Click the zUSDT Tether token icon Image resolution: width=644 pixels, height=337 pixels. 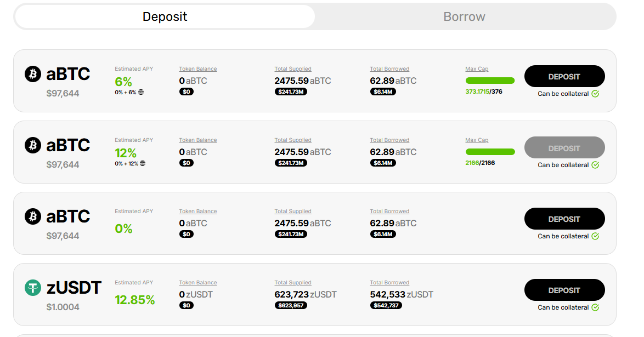[33, 288]
